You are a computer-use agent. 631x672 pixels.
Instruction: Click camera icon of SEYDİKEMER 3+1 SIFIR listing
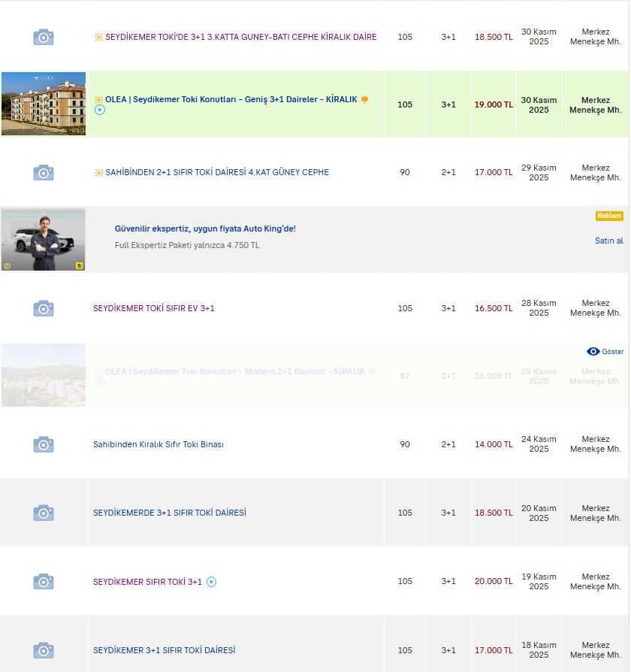[x=44, y=650]
